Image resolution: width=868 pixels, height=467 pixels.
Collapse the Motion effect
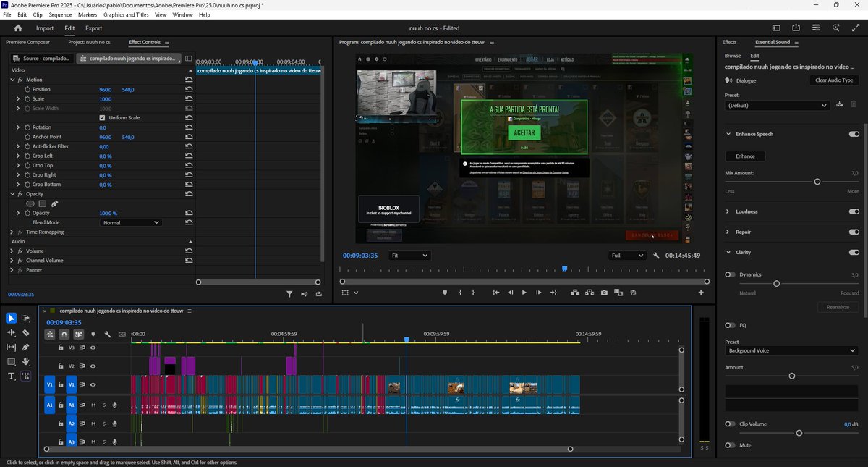12,80
